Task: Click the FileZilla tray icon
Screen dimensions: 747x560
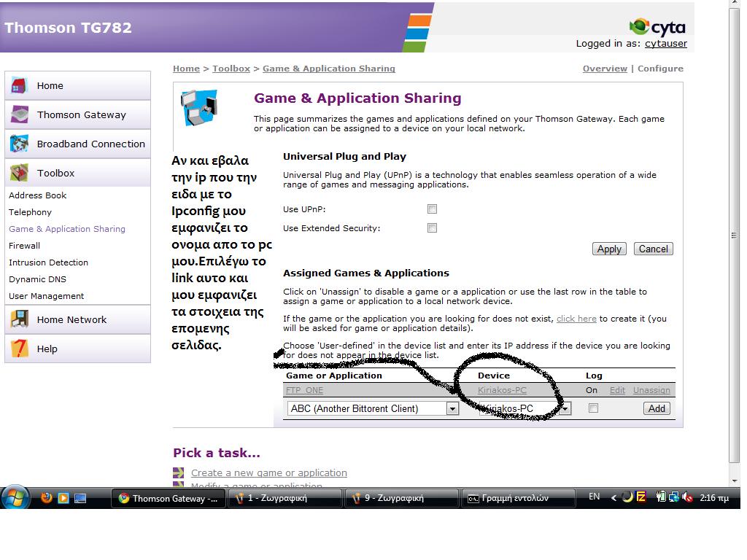Action: click(x=640, y=497)
